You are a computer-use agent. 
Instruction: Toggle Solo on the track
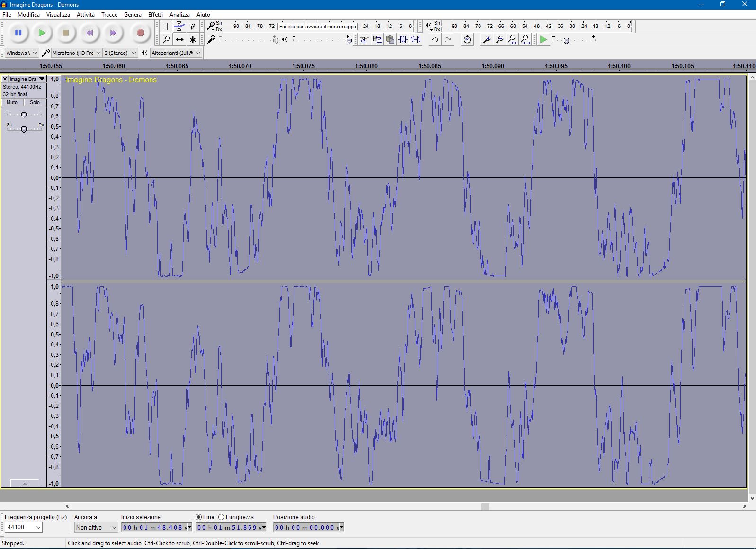tap(35, 102)
